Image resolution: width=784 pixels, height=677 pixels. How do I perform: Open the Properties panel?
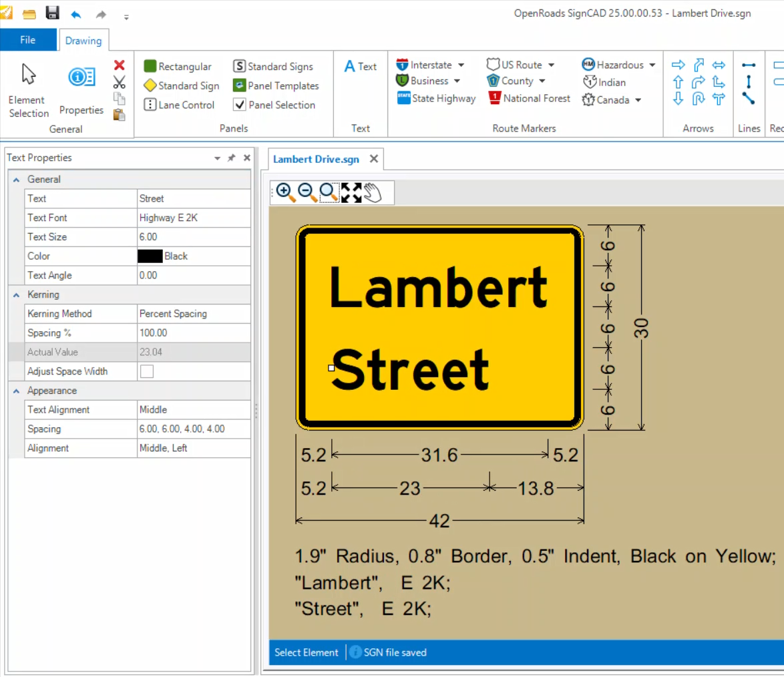(x=81, y=87)
